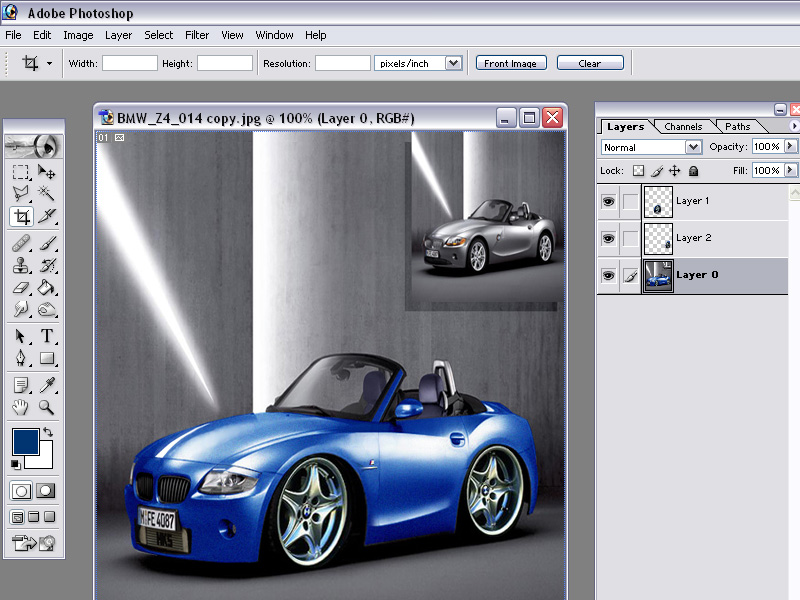
Task: Click the Resolution input field
Action: click(x=342, y=63)
